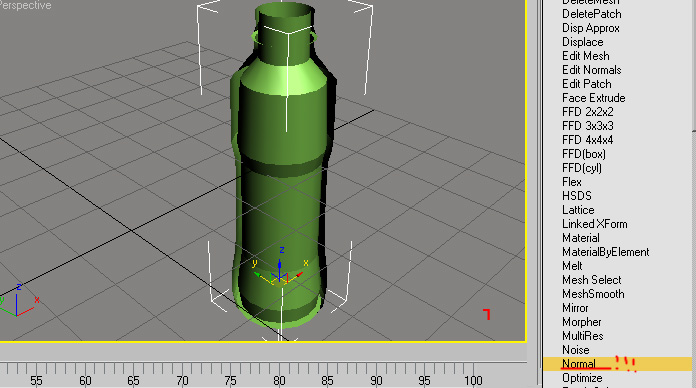
Task: Select the FFD 3x3x3 modifier
Action: pos(588,126)
